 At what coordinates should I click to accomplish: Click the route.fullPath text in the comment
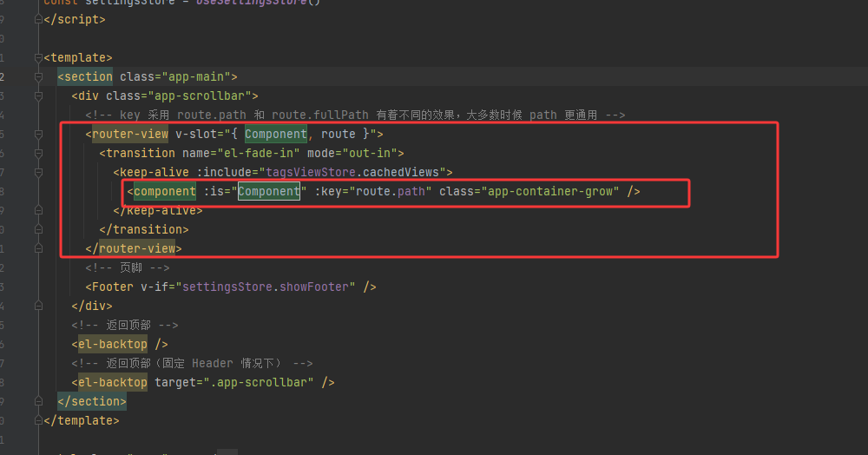click(x=320, y=115)
